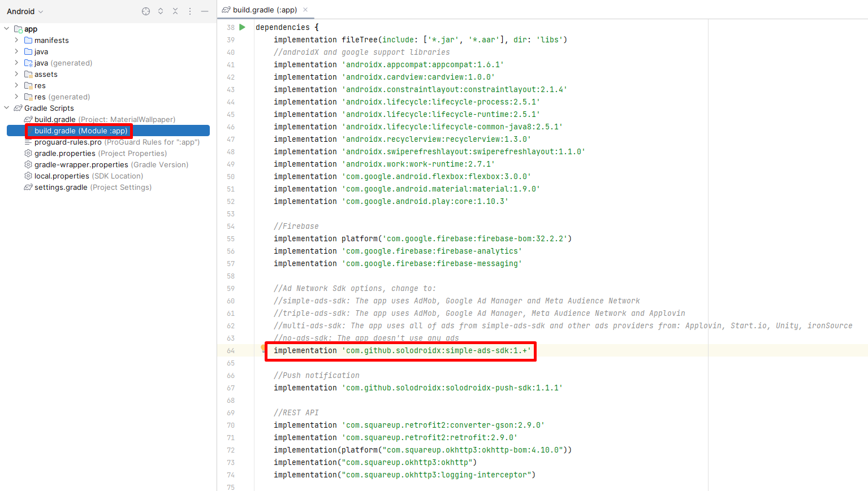Open settings.gradle (Project Settings) file

pos(61,187)
